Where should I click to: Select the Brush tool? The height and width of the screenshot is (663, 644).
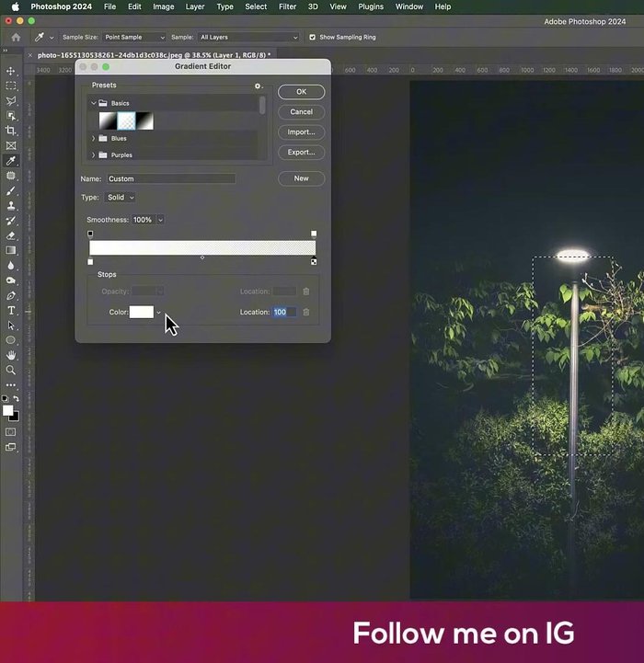tap(11, 190)
